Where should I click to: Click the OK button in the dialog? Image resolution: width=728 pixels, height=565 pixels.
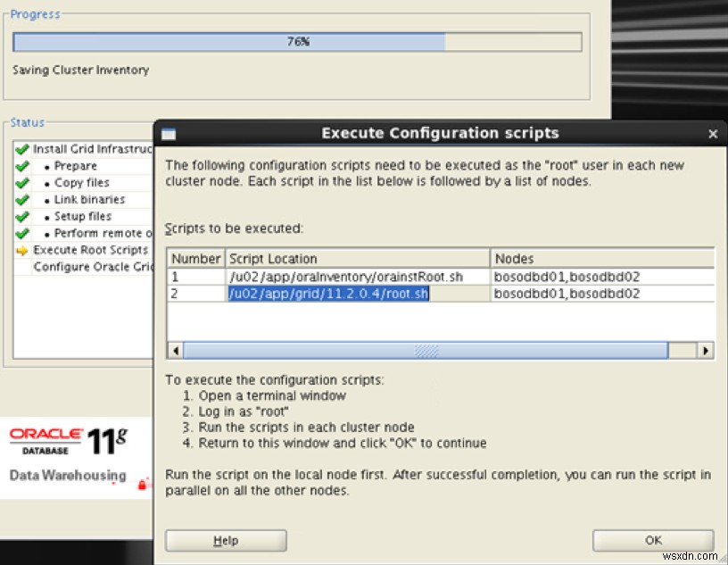653,540
